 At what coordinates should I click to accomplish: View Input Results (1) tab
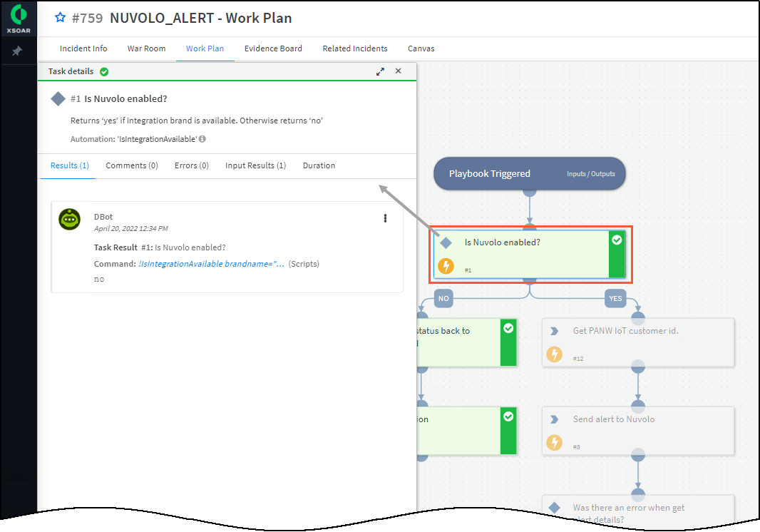pyautogui.click(x=255, y=165)
